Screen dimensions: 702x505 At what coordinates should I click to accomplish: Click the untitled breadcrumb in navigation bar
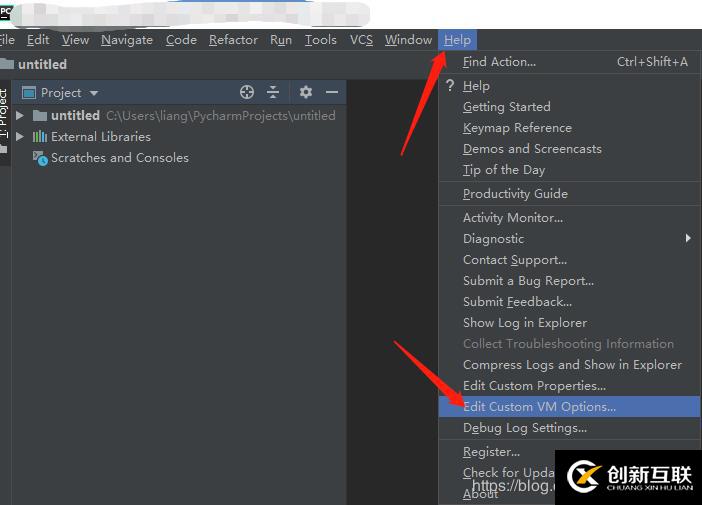tap(42, 64)
